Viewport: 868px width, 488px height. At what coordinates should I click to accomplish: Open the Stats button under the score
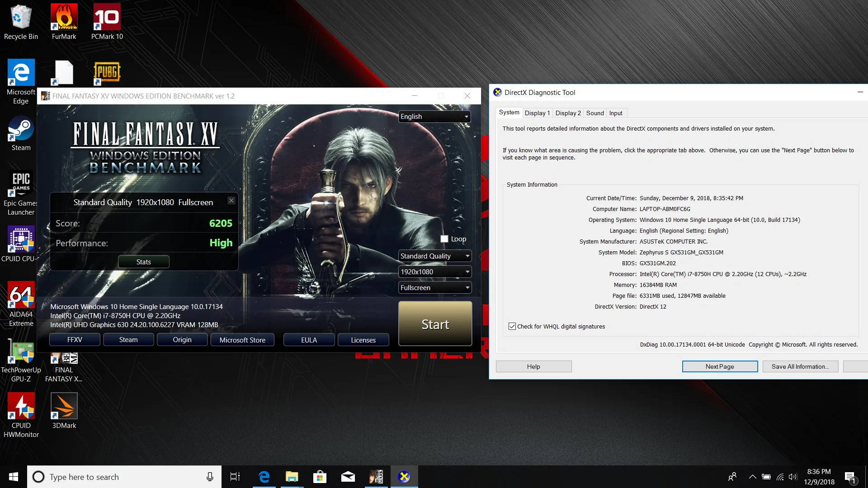[144, 262]
